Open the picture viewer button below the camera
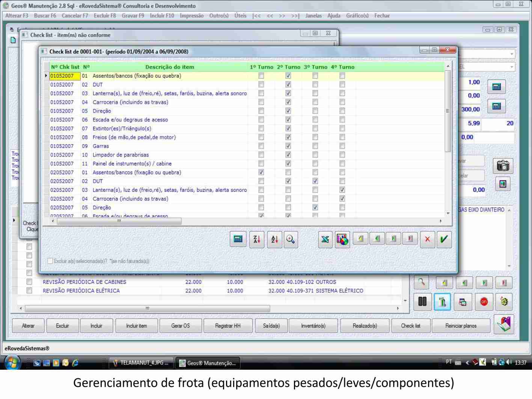The width and height of the screenshot is (532, 399). 503,184
